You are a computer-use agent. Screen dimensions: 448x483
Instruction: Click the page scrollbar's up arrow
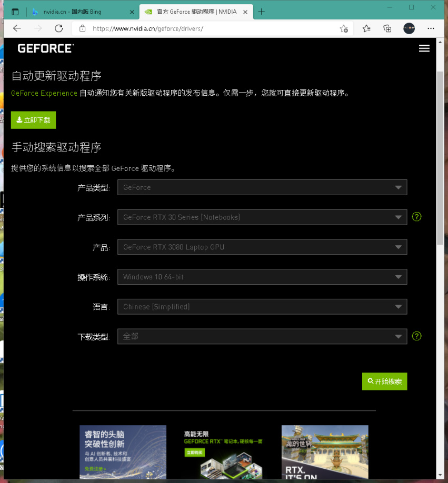tap(440, 43)
